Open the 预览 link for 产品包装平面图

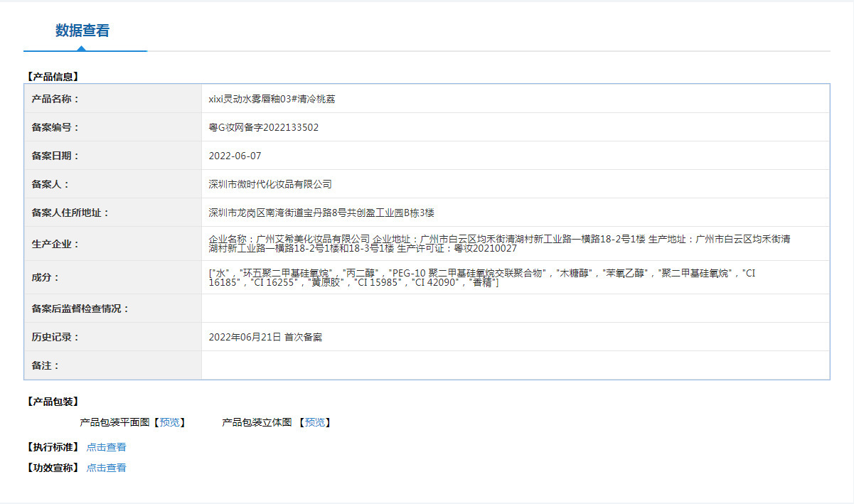coord(169,422)
